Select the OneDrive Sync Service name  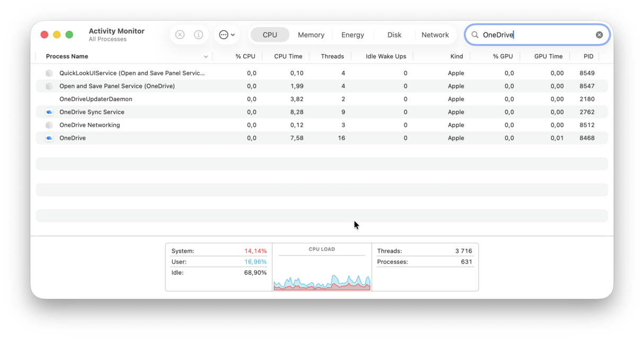pyautogui.click(x=92, y=112)
